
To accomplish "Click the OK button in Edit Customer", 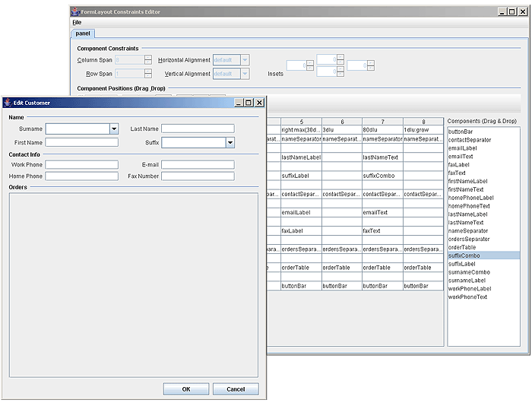I will coord(186,389).
